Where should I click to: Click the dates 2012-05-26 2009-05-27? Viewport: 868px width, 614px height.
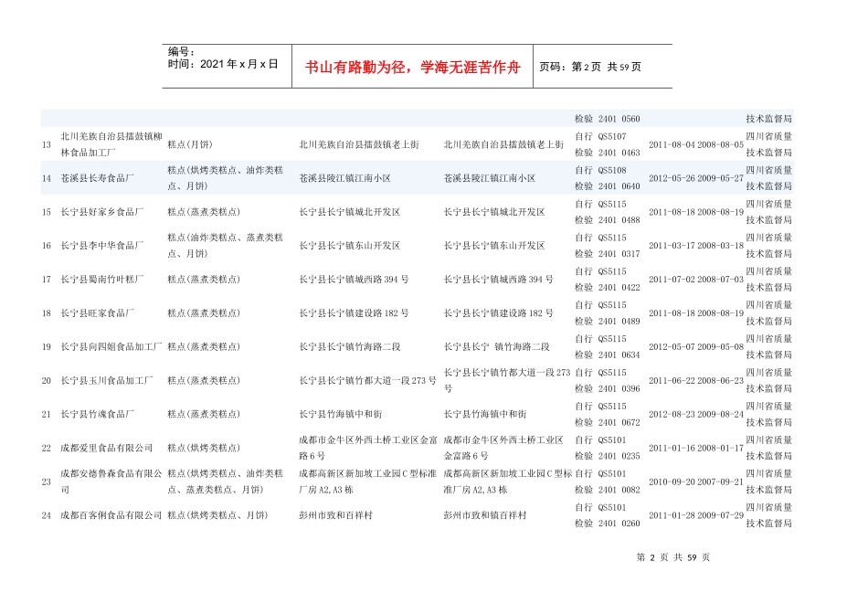point(696,178)
